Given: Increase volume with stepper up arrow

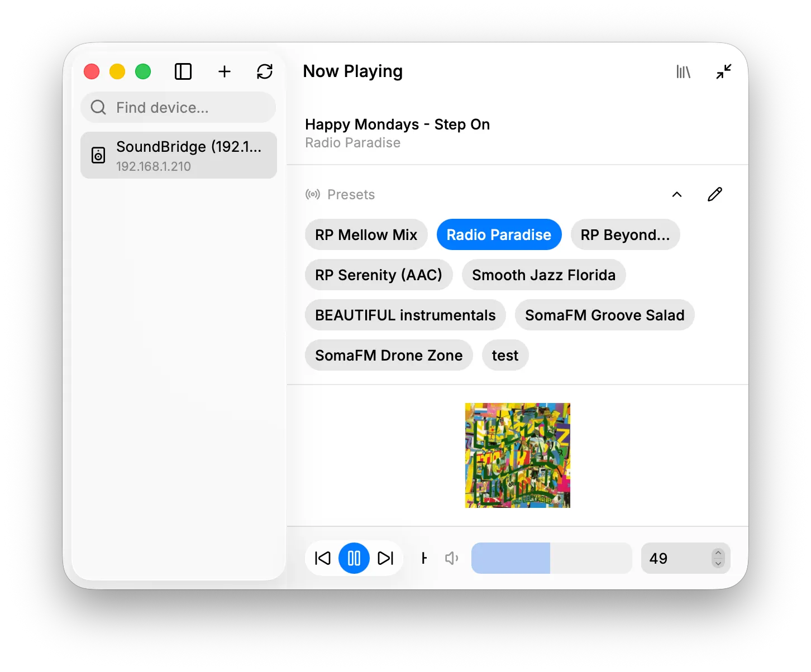Looking at the screenshot, I should coord(718,554).
